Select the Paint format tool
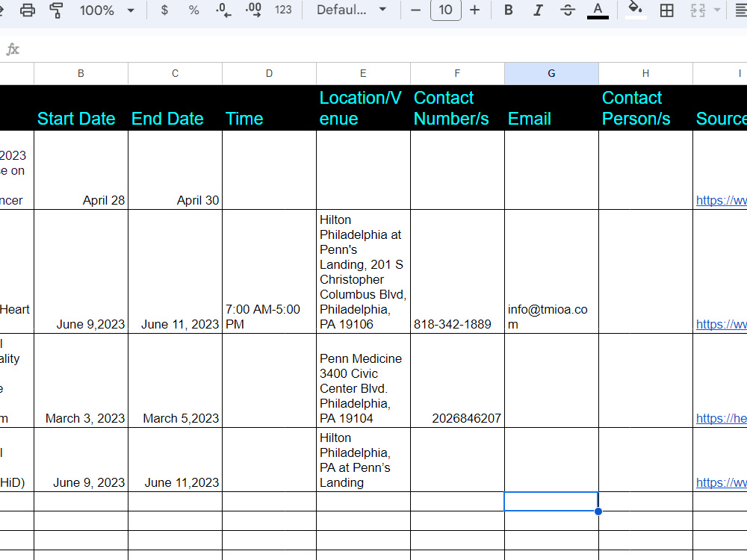 pos(56,10)
